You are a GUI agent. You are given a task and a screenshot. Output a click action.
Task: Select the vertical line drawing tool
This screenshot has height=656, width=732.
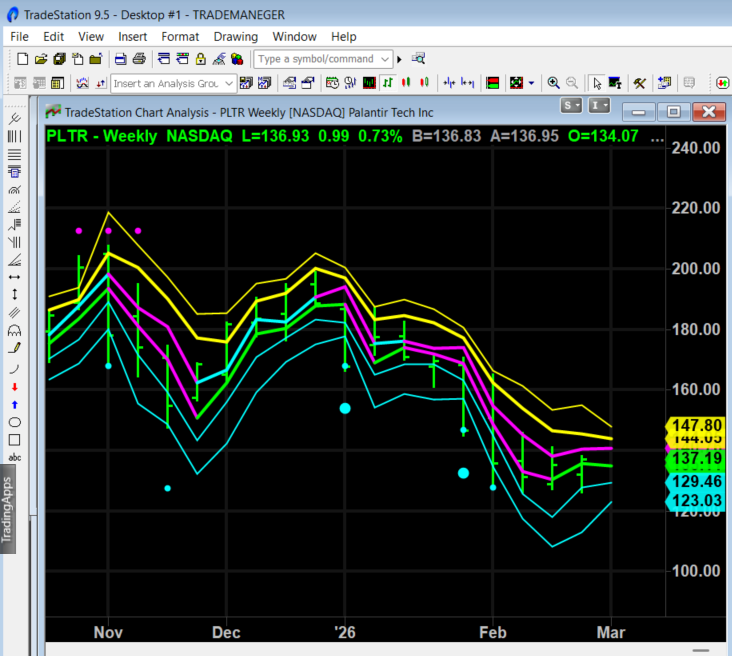click(14, 294)
